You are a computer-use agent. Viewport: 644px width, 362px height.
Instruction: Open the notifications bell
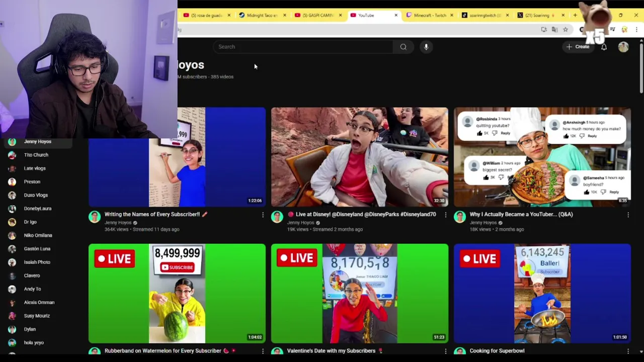(604, 47)
